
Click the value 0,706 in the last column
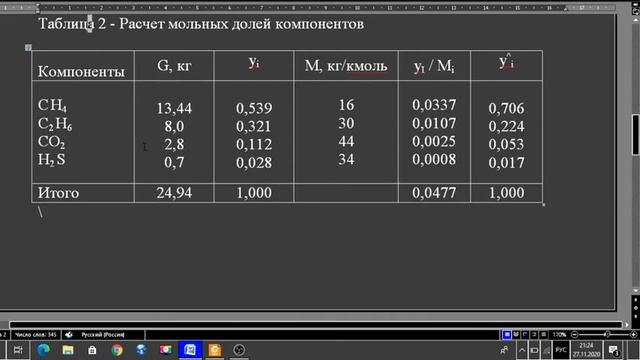coord(506,108)
